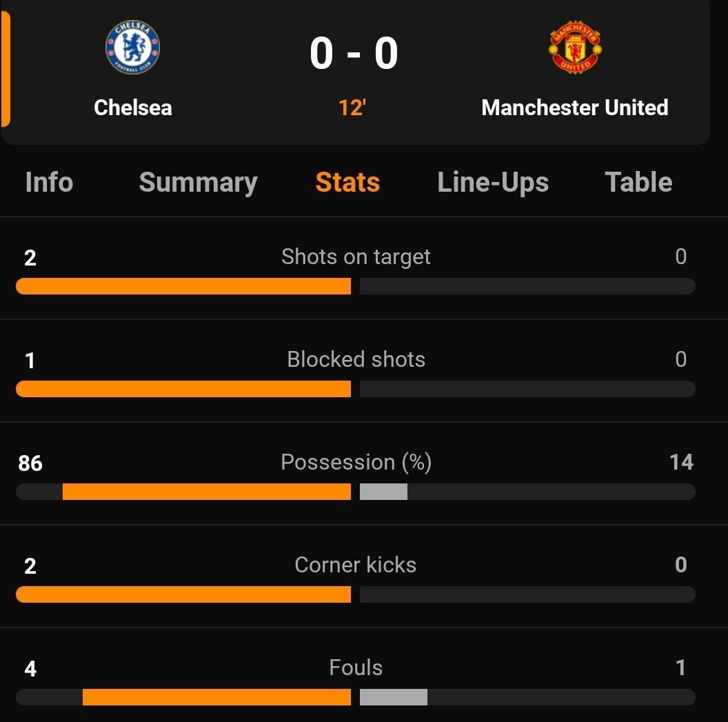View the league Table tab
This screenshot has width=728, height=722.
[x=639, y=182]
